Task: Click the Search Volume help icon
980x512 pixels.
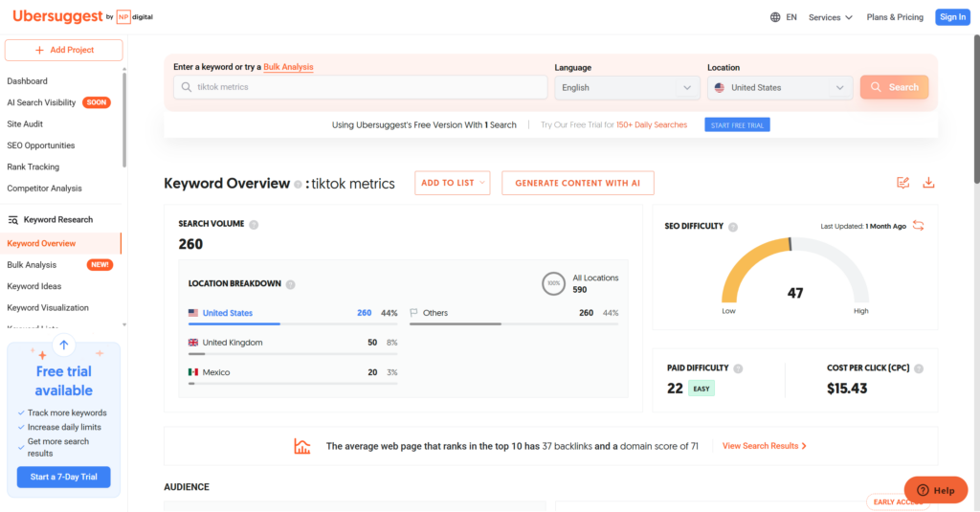Action: point(254,225)
